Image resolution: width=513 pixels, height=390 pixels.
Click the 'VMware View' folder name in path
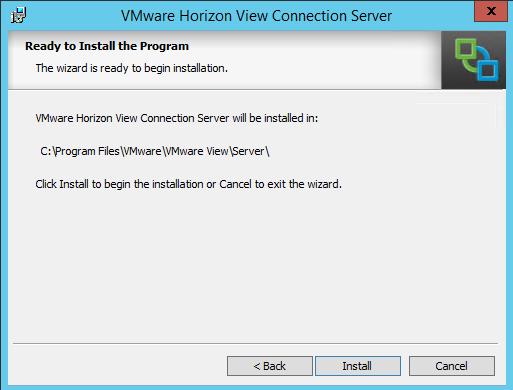(x=197, y=151)
